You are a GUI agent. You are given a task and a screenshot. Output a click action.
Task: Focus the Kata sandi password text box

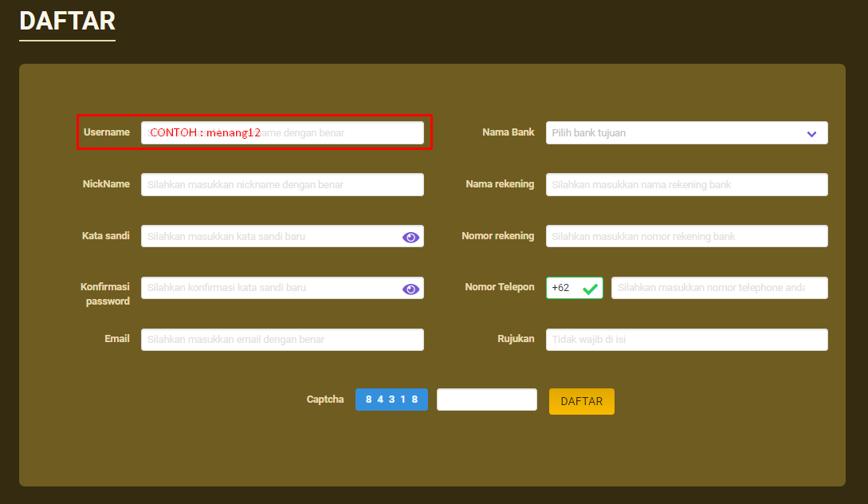point(271,237)
